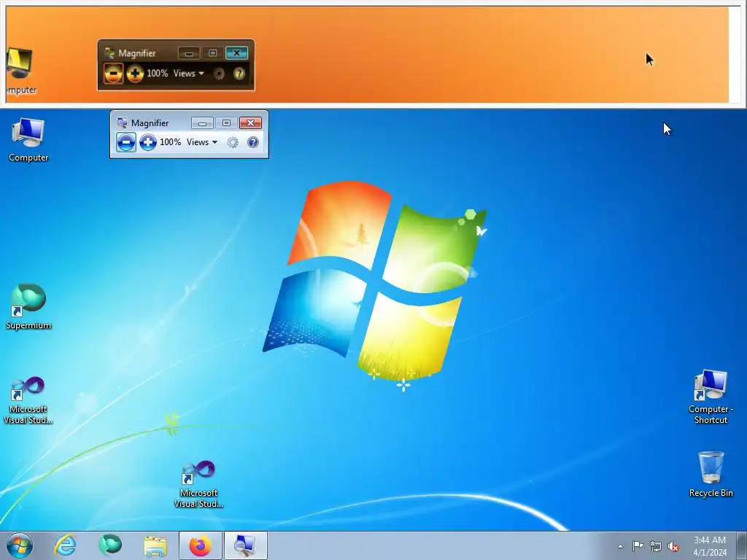
Task: Select Microsoft Visual Studio shortcut near bottom center
Action: point(198,484)
